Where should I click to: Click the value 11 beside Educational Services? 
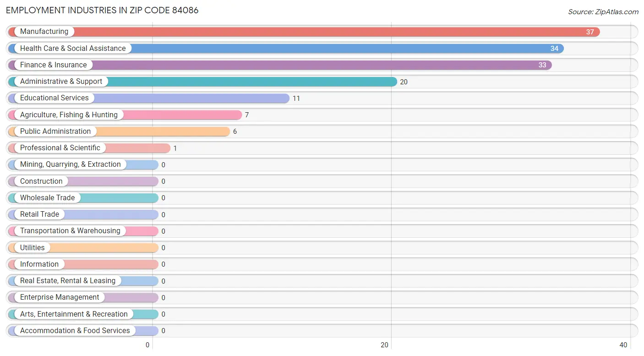pos(296,99)
